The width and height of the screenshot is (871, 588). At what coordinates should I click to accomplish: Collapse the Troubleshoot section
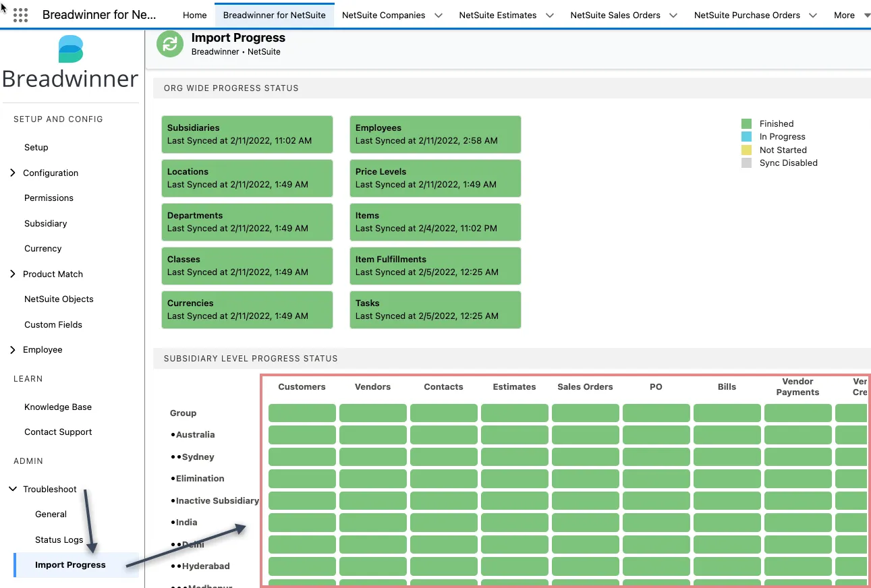tap(13, 489)
